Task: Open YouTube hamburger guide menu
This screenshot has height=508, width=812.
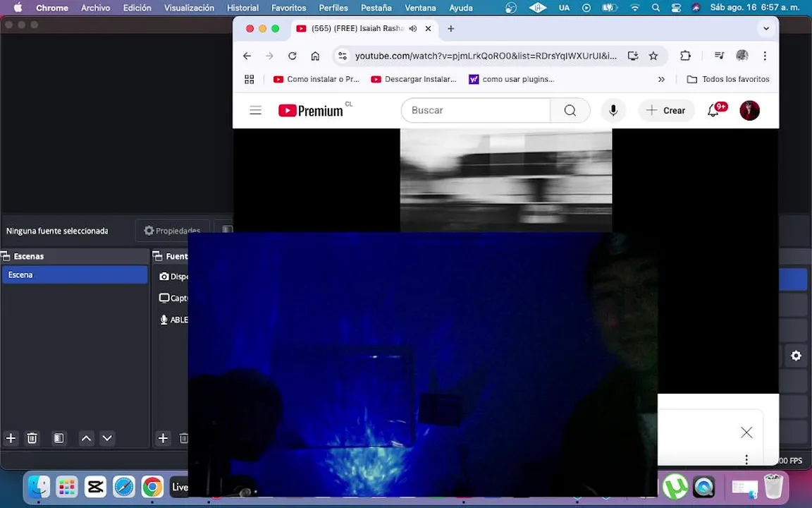Action: pyautogui.click(x=255, y=110)
